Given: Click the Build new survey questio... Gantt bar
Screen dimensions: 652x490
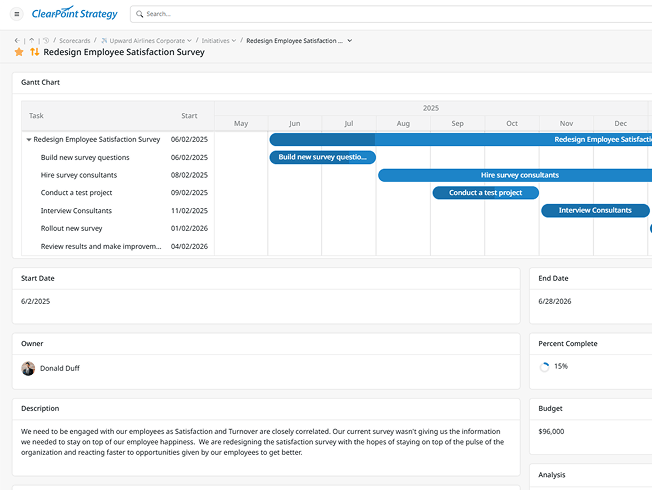Looking at the screenshot, I should [323, 157].
